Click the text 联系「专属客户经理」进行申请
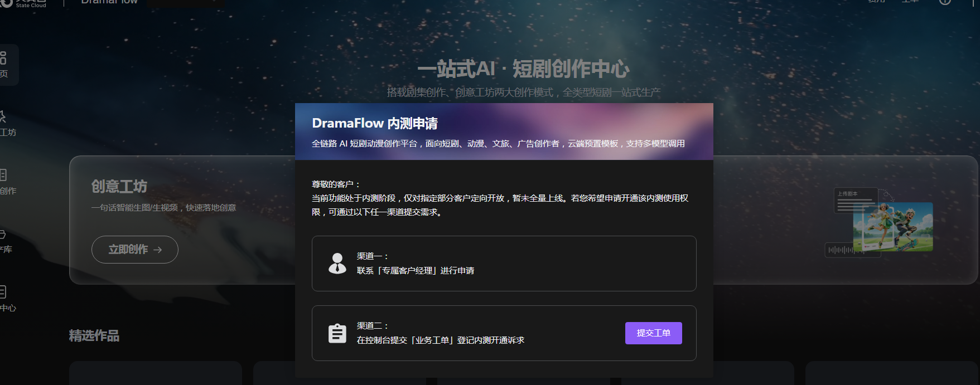 416,271
